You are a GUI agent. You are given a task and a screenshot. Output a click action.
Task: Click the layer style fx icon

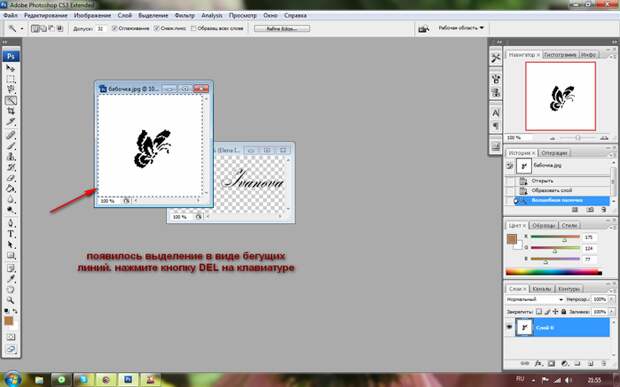[x=538, y=363]
